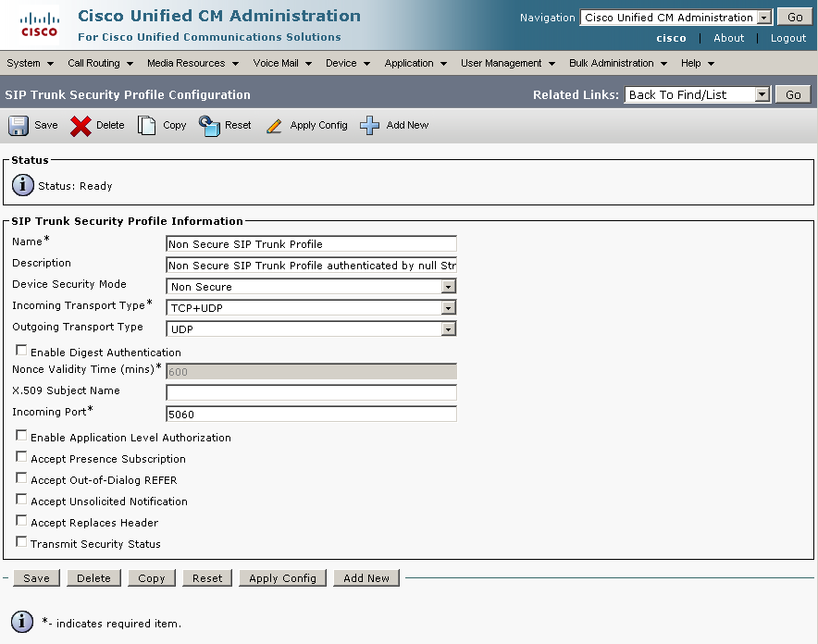
Task: Click the red X Delete icon
Action: (x=81, y=126)
